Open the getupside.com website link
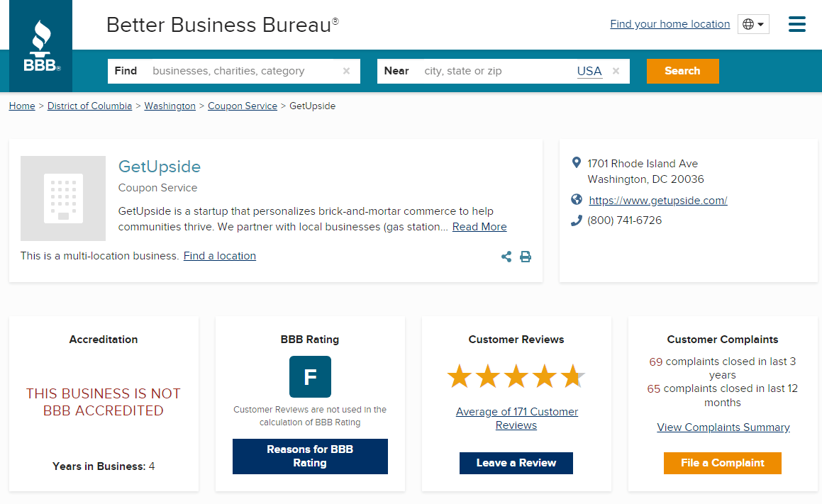This screenshot has width=822, height=504. 658,200
